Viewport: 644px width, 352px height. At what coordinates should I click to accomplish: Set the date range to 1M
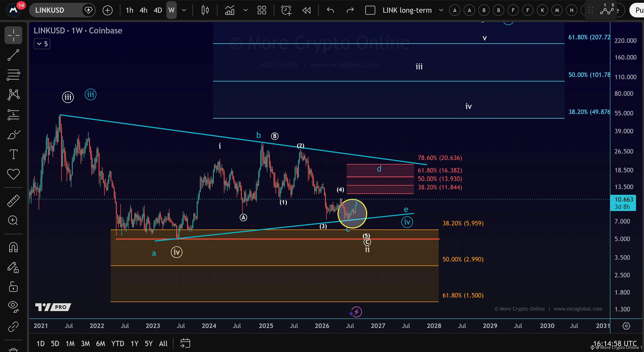coord(70,343)
